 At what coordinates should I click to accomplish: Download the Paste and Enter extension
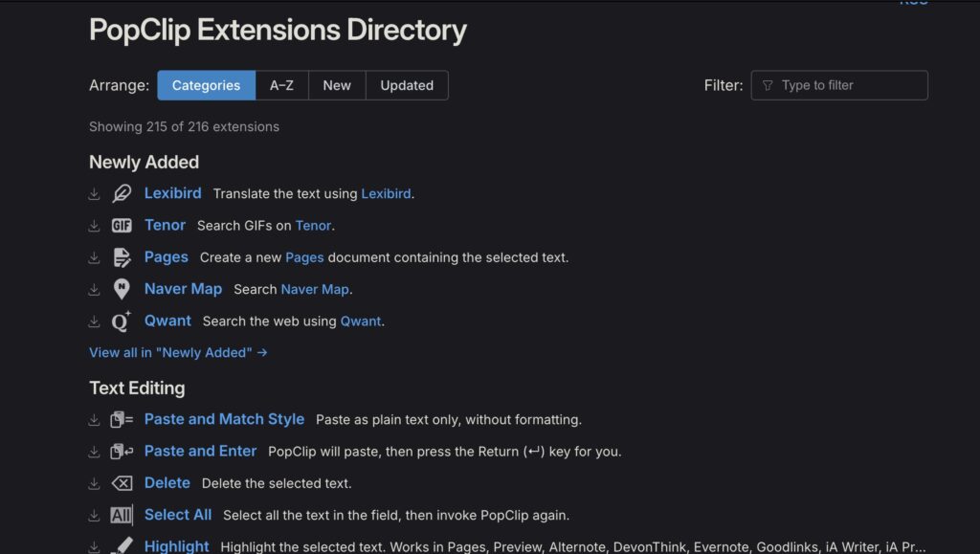[94, 452]
